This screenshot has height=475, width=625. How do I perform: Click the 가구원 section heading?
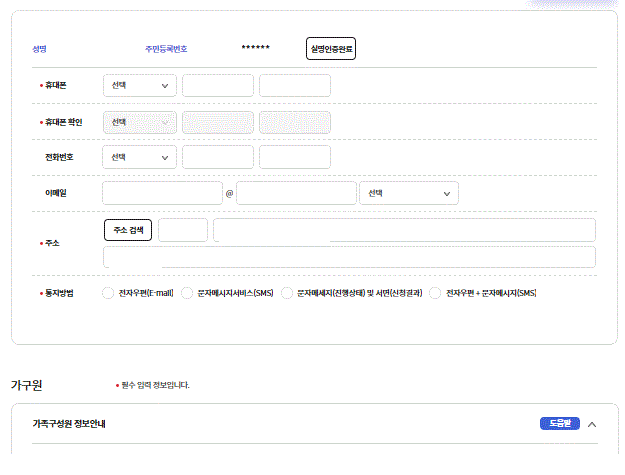26,385
